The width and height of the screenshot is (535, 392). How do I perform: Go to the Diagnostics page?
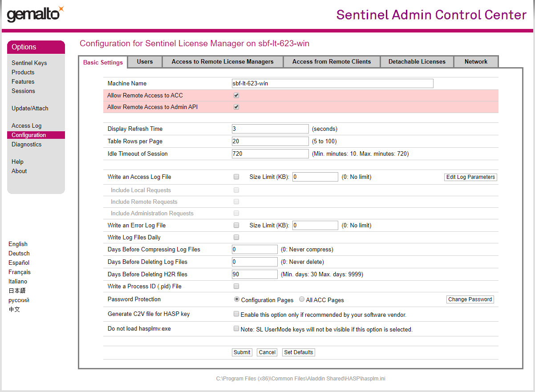coord(26,145)
